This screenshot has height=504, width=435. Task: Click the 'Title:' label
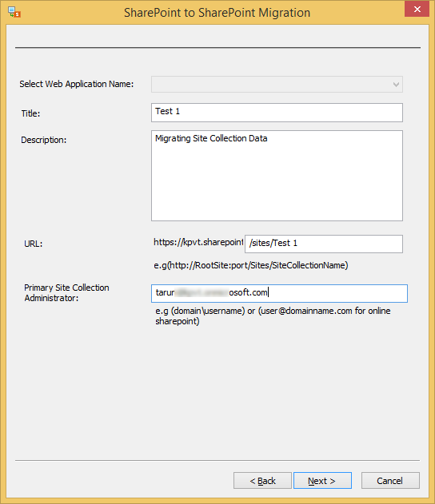click(x=30, y=113)
